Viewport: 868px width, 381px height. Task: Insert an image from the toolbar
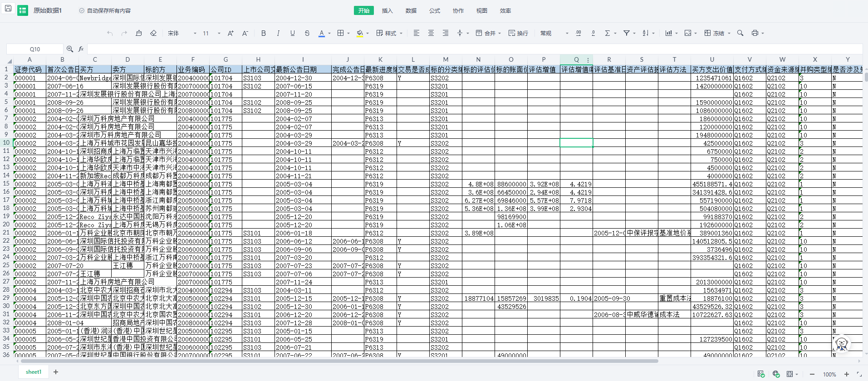tap(688, 33)
